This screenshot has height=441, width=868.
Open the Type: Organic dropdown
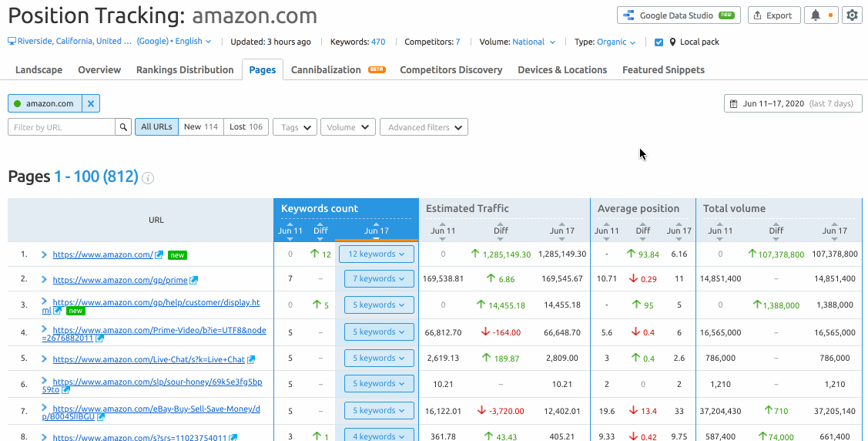click(x=615, y=42)
